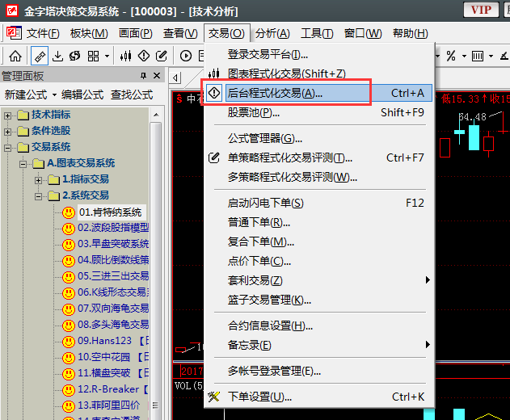510x420 pixels.
Task: Open 公式管理器(G) menu entry
Action: click(x=319, y=138)
